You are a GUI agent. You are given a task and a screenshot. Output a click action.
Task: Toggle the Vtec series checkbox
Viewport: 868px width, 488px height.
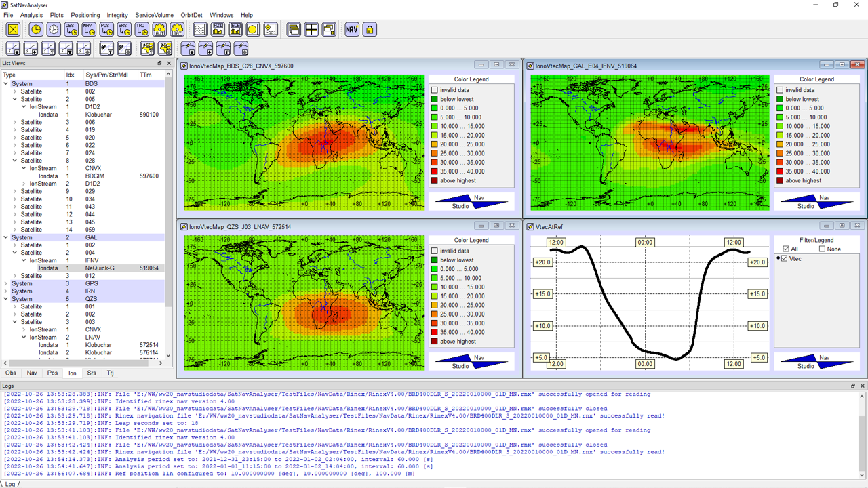(x=785, y=259)
